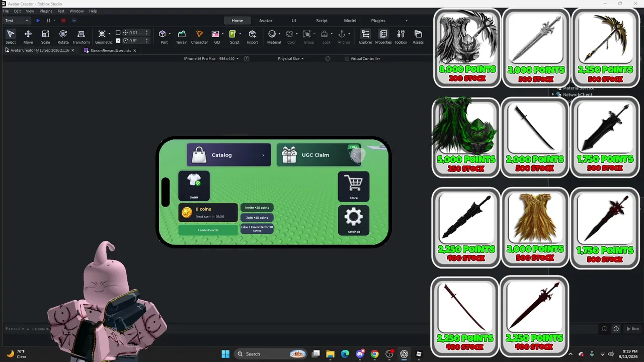Viewport: 644px width, 362px height.
Task: Click the Group tool icon
Action: pyautogui.click(x=307, y=34)
